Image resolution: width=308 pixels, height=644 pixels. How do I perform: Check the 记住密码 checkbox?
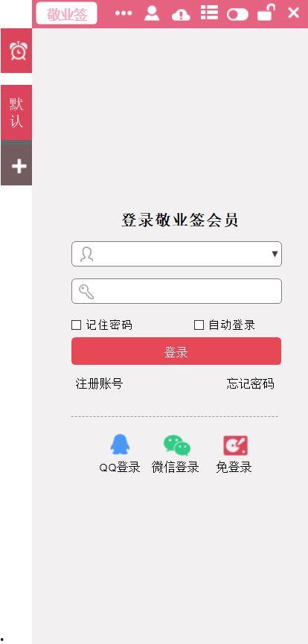pyautogui.click(x=77, y=325)
